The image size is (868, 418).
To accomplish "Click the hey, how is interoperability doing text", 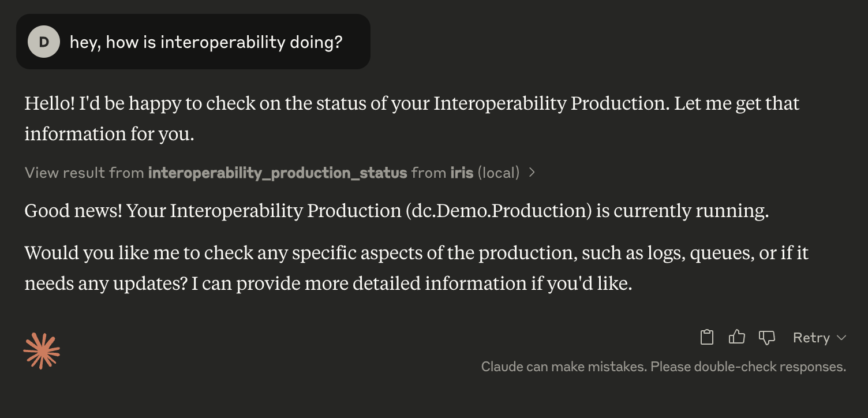I will pos(206,42).
